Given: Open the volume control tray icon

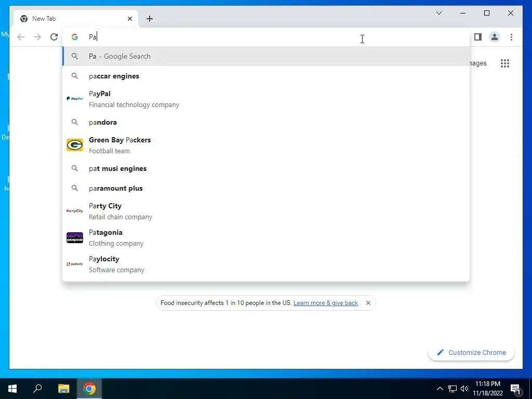Looking at the screenshot, I should (x=464, y=389).
